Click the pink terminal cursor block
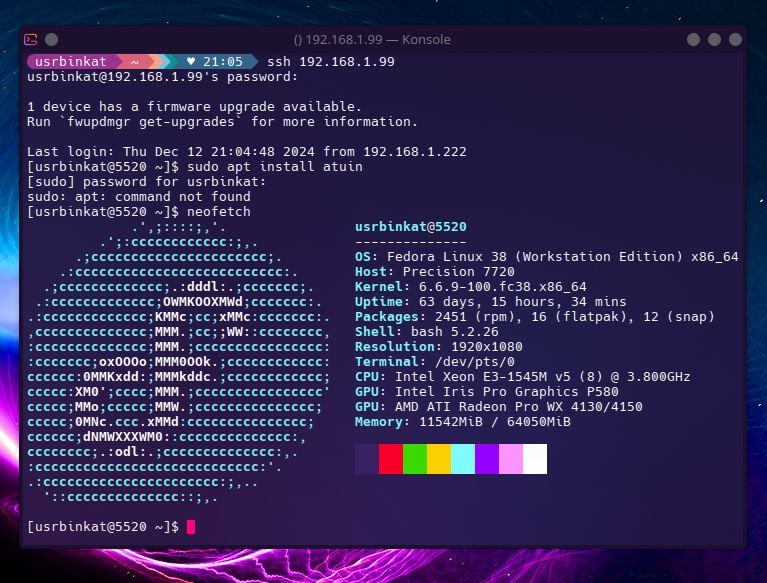 tap(191, 527)
